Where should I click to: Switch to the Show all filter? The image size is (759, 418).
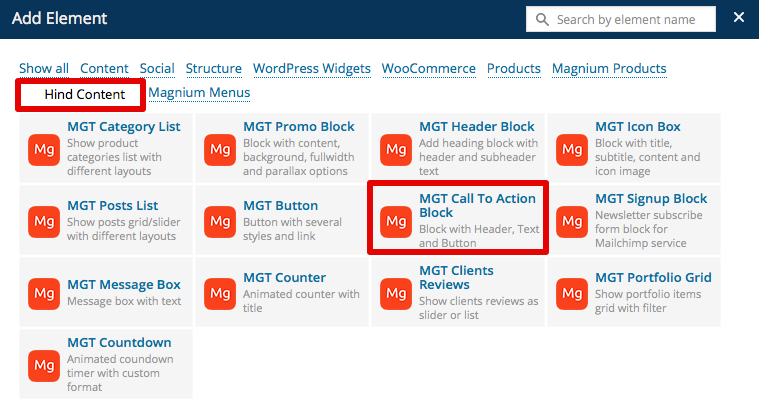44,68
